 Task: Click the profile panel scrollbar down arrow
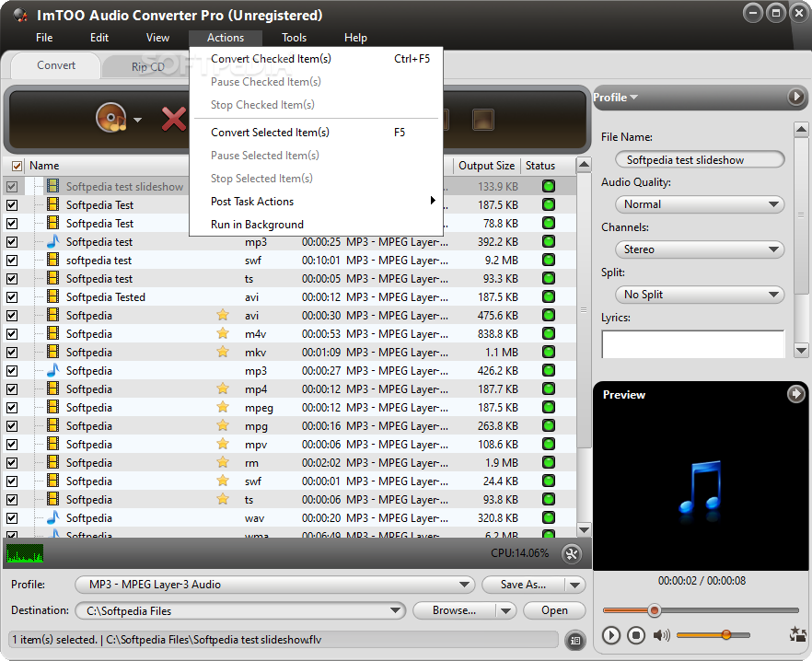801,351
